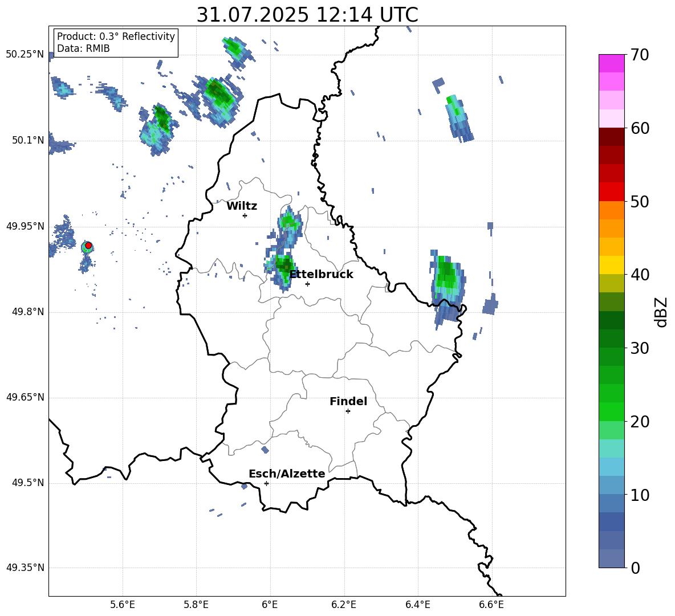Screen dimensions: 675x616
Task: Click the Ettelbruck station cross marker
Action: click(x=307, y=284)
